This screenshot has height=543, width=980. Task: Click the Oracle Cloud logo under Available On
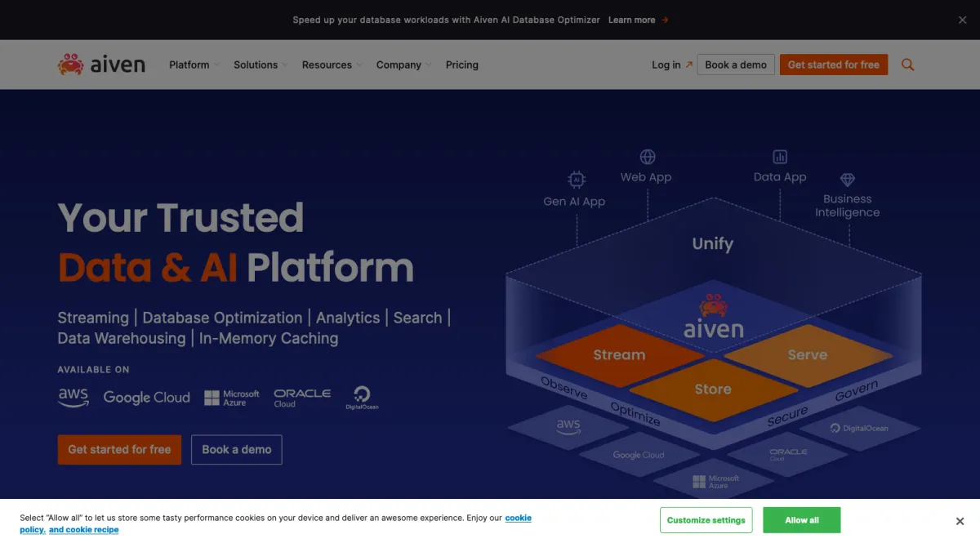[x=302, y=398]
